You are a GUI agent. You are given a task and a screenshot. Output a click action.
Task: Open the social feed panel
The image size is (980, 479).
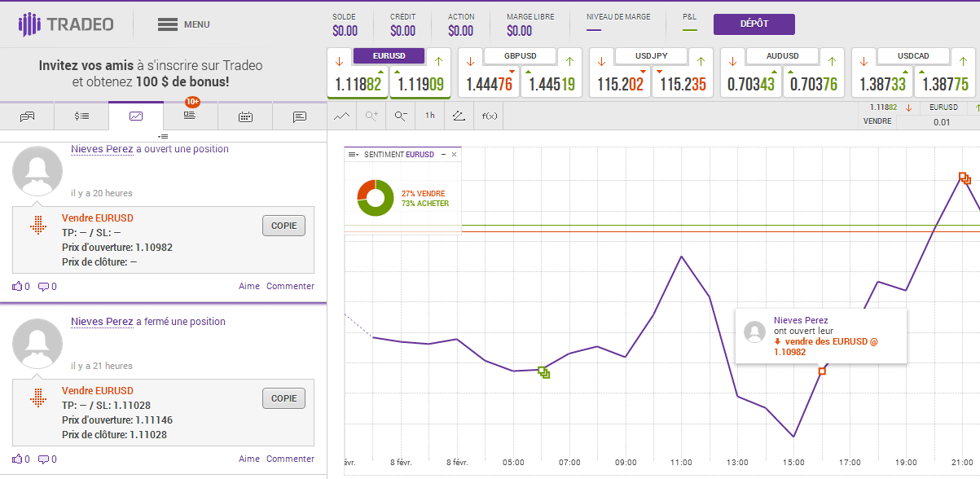(x=27, y=116)
